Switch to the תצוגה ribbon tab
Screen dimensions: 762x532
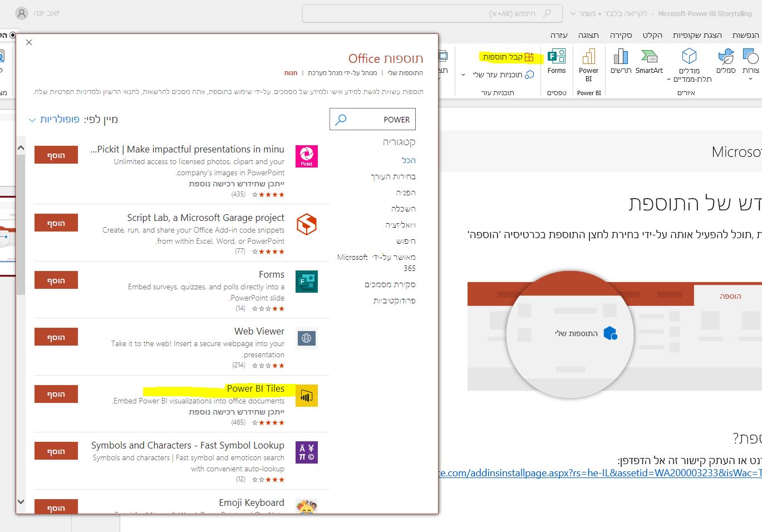588,35
